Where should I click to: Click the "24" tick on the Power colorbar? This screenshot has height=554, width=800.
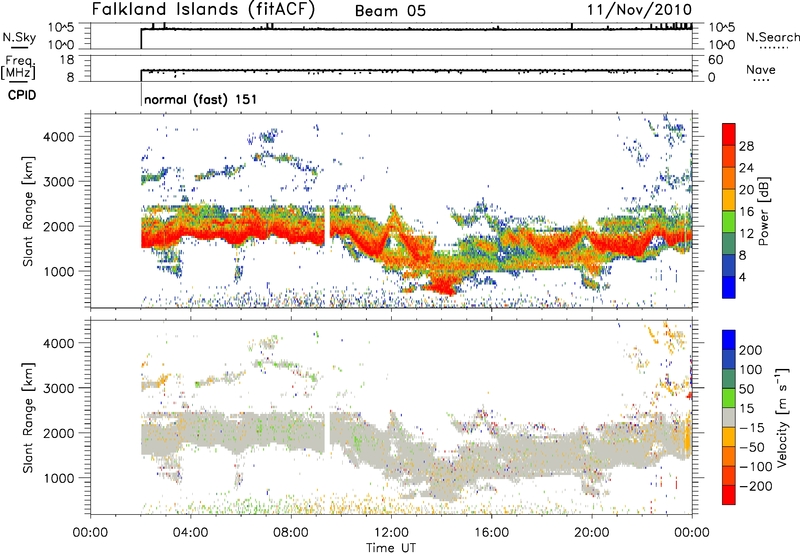(x=746, y=168)
